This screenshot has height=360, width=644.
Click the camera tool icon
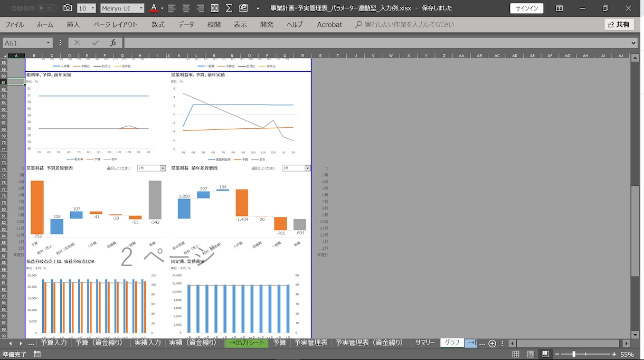tap(67, 8)
